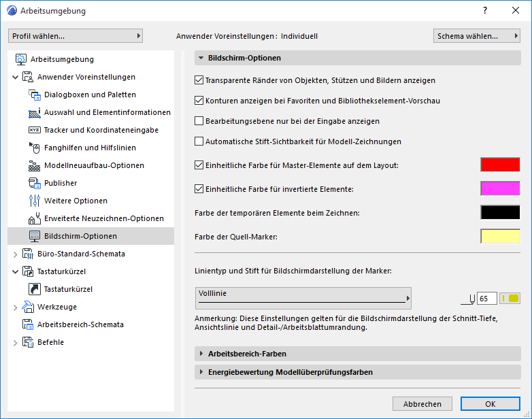The width and height of the screenshot is (532, 419).
Task: Expand the Werkzeuge tree node
Action: [x=15, y=307]
